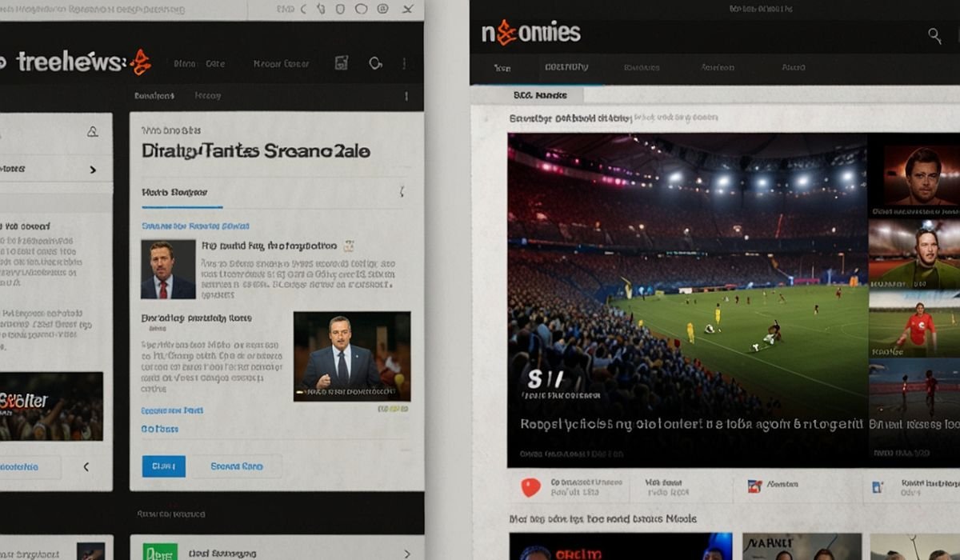Screen dimensions: 960x560
Task: Click the left chevron below the sidebar thumbnail
Action: pos(86,466)
